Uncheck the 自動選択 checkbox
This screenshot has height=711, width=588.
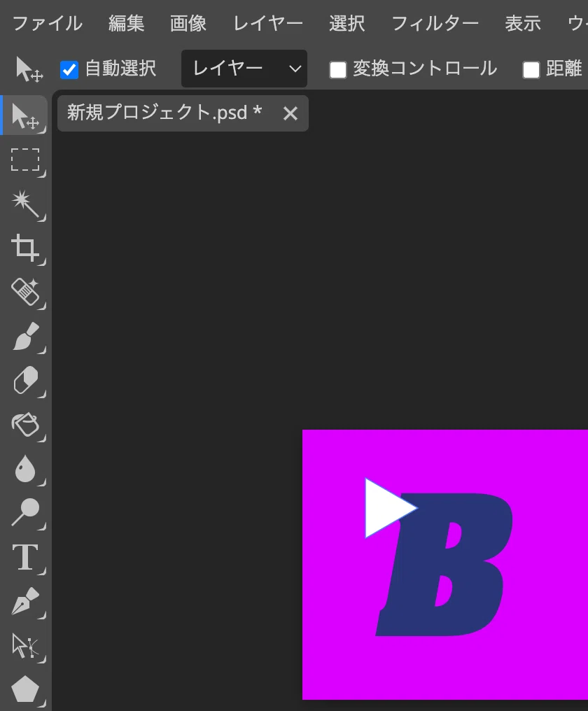click(69, 70)
